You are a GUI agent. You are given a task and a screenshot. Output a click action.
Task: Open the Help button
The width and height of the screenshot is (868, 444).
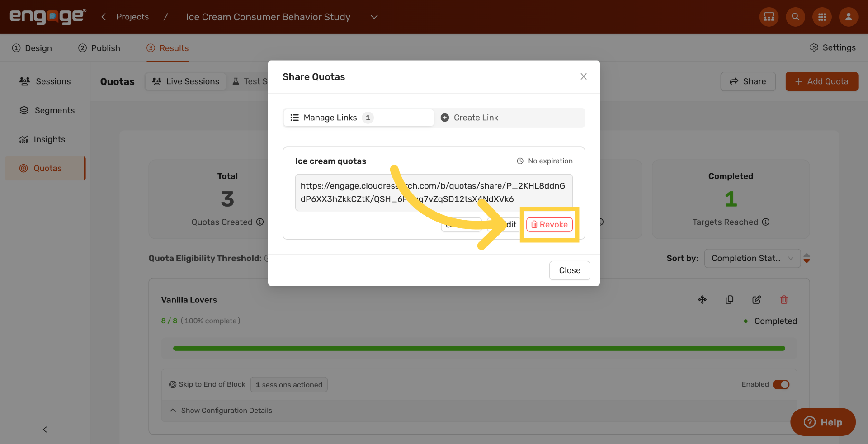click(x=823, y=422)
